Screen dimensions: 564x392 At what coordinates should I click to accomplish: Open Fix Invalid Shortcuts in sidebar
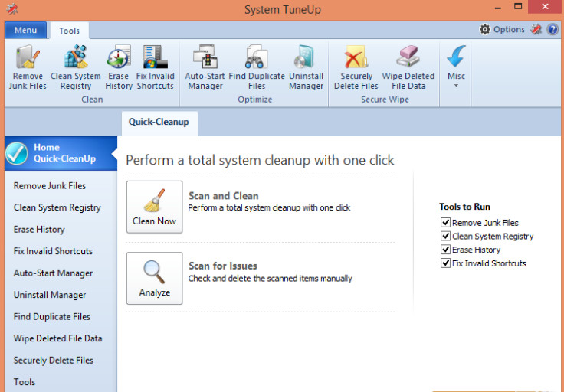coord(53,251)
